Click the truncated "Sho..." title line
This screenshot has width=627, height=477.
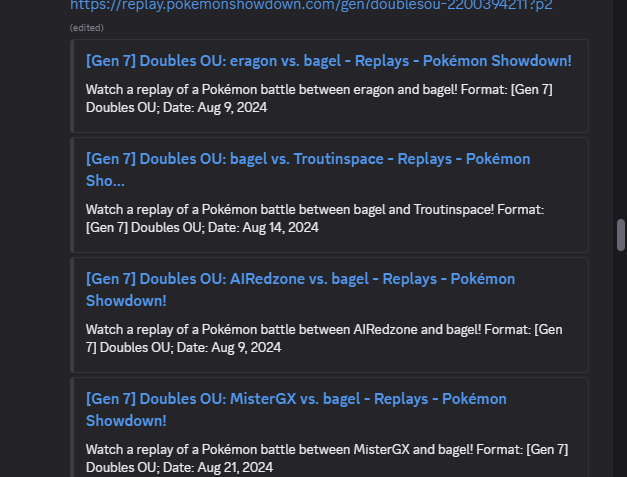point(105,181)
